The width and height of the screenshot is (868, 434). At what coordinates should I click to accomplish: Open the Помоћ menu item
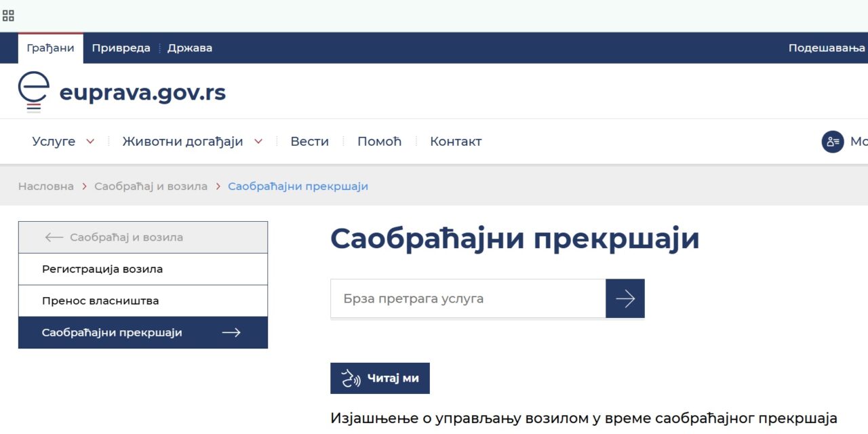[x=380, y=141]
